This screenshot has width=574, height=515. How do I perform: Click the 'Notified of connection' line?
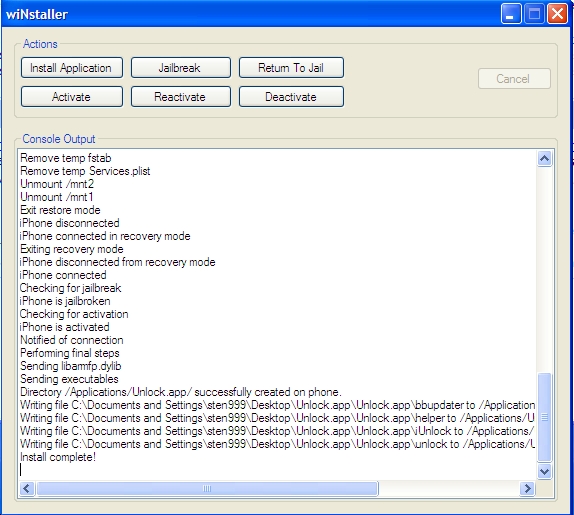[x=72, y=340]
